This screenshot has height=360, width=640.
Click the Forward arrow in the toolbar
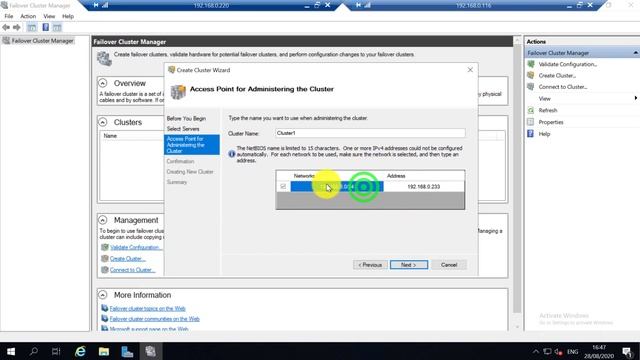tap(17, 27)
